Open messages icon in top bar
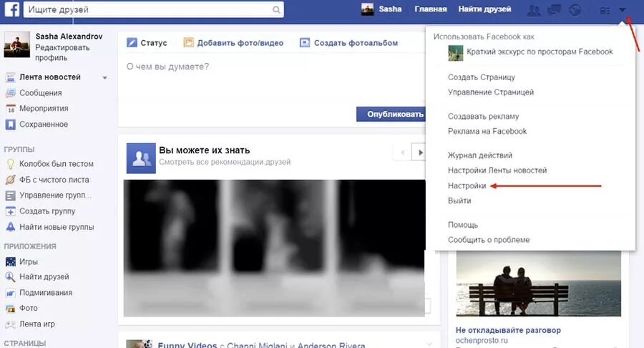 [x=555, y=10]
